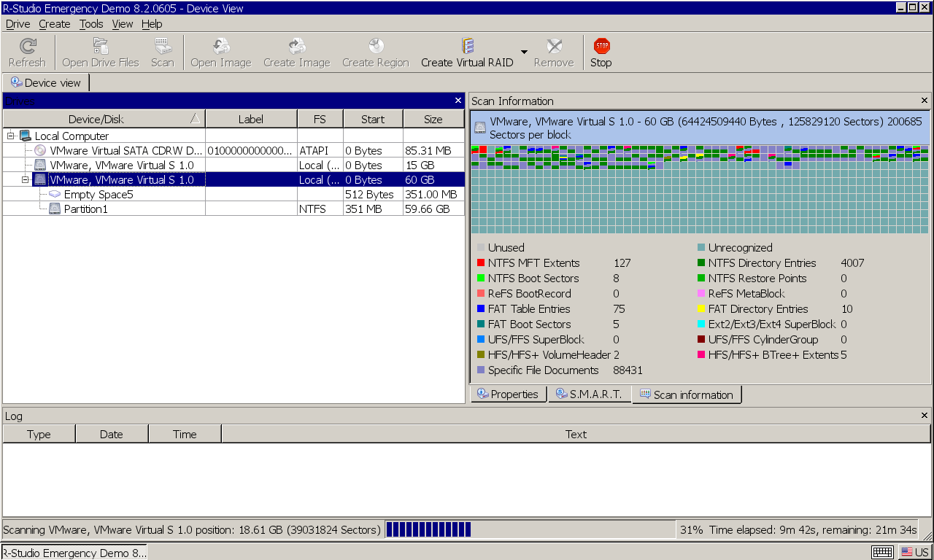This screenshot has width=934, height=560.
Task: Click the Create Virtual RAID icon
Action: coord(468,47)
